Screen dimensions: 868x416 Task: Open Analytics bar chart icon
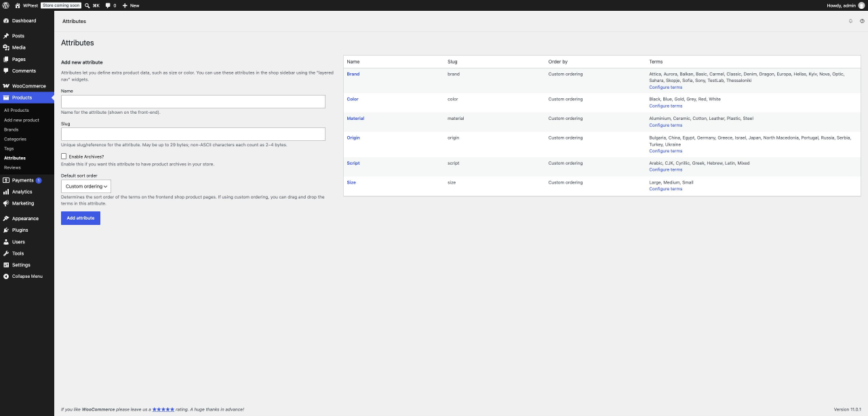pos(6,192)
